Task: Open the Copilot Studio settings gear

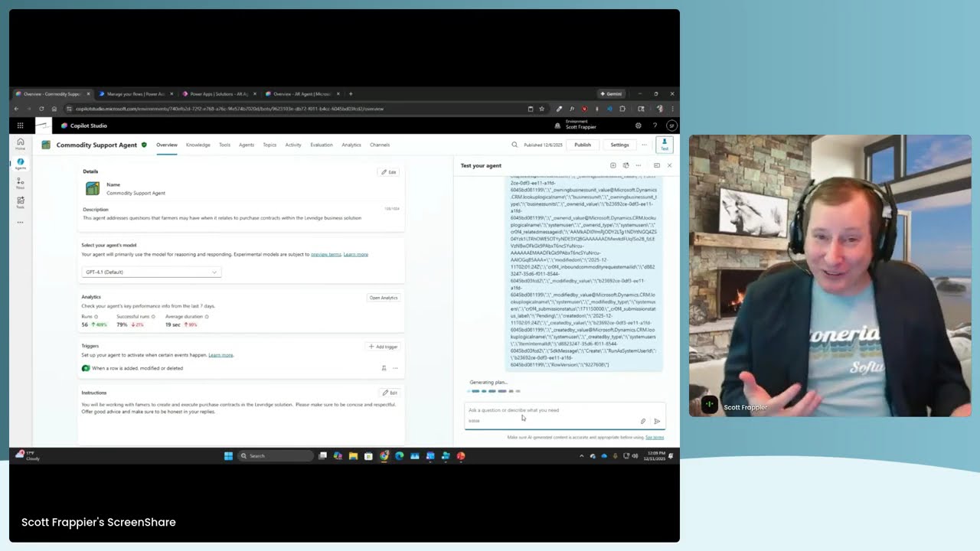Action: [638, 126]
